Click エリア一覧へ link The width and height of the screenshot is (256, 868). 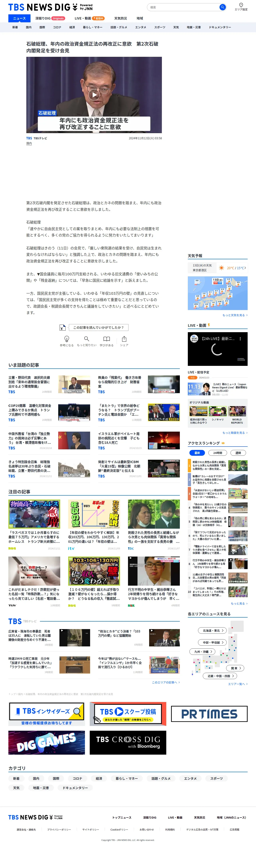pyautogui.click(x=237, y=684)
